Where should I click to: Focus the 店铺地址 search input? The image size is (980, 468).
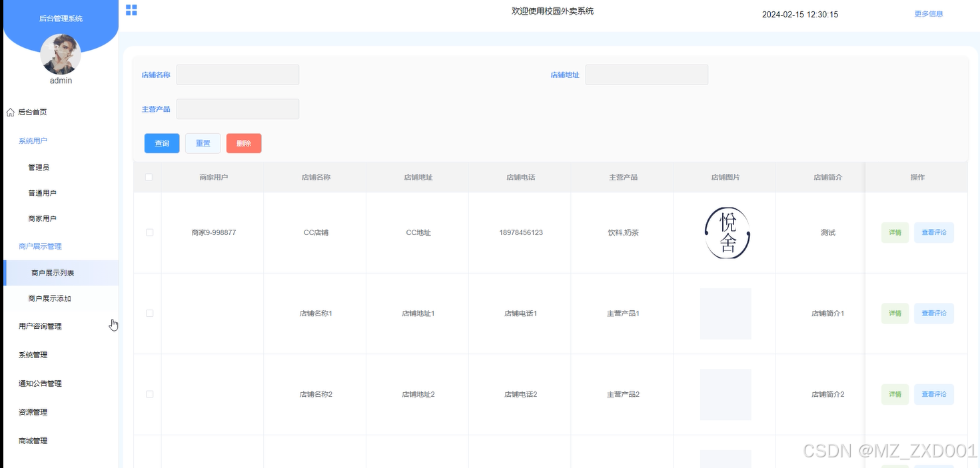tap(647, 75)
